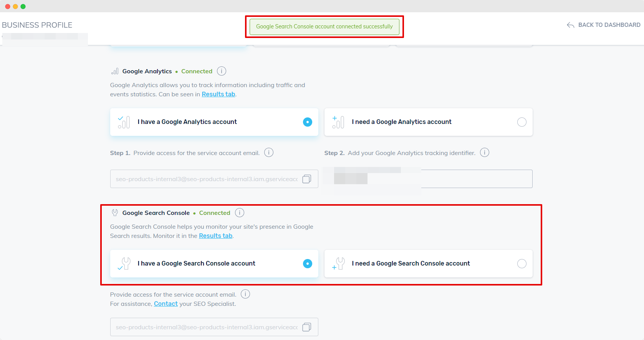644x340 pixels.
Task: Copy the Analytics service account email
Action: click(307, 179)
